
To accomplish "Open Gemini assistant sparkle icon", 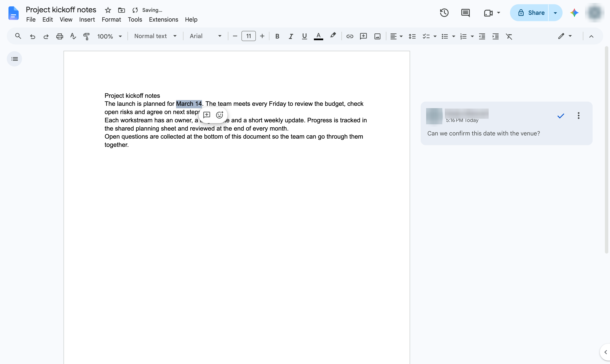I will click(574, 13).
